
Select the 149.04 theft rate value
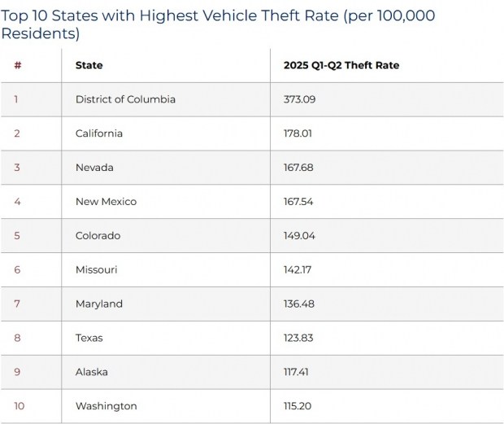point(299,236)
